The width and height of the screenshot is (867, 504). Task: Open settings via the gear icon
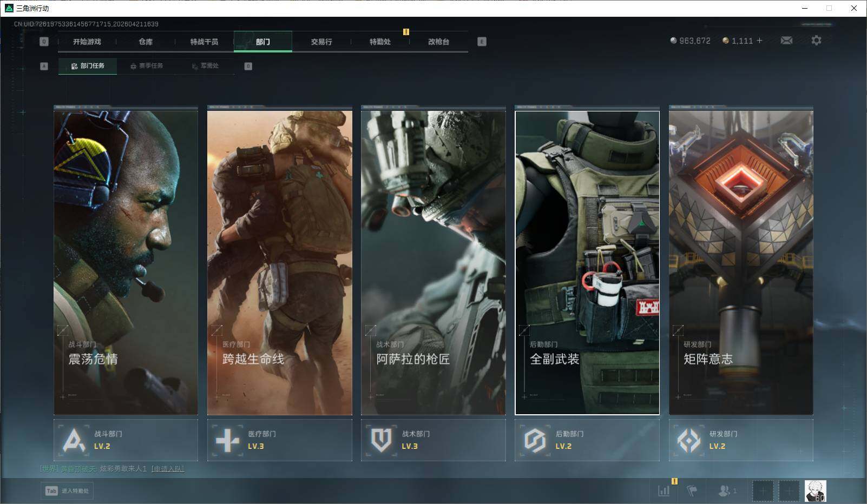click(x=816, y=41)
